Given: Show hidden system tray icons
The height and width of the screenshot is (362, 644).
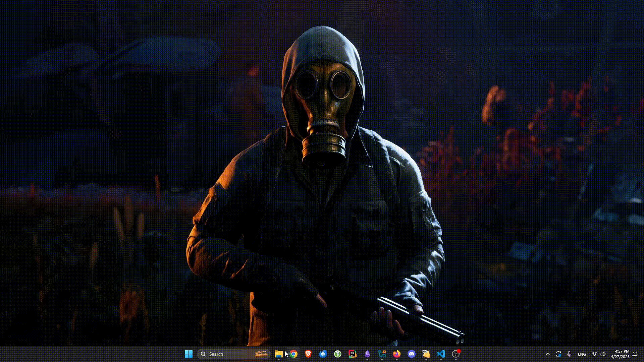Looking at the screenshot, I should 548,354.
